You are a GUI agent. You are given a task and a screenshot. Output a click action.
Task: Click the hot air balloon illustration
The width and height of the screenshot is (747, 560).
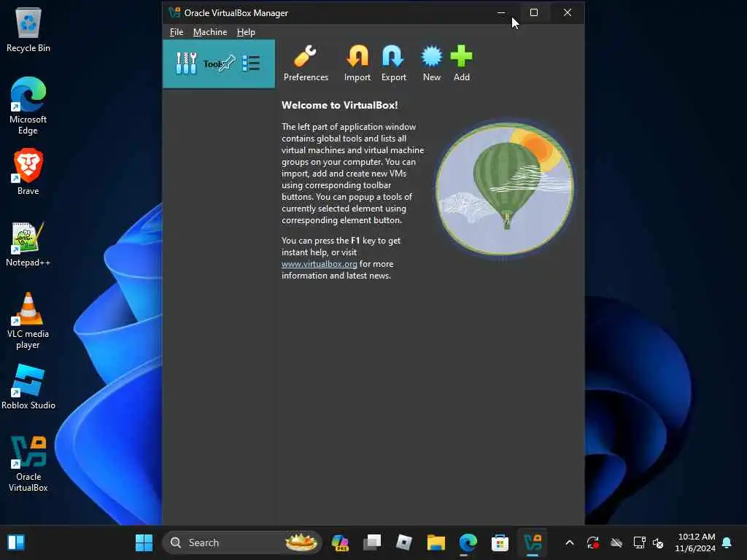[x=505, y=189]
